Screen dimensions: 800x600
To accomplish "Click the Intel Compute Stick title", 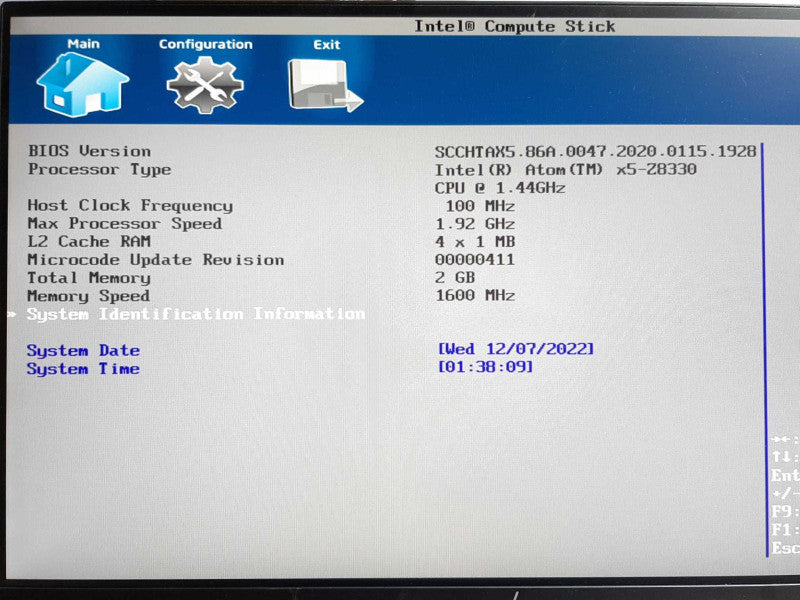I will tap(515, 27).
